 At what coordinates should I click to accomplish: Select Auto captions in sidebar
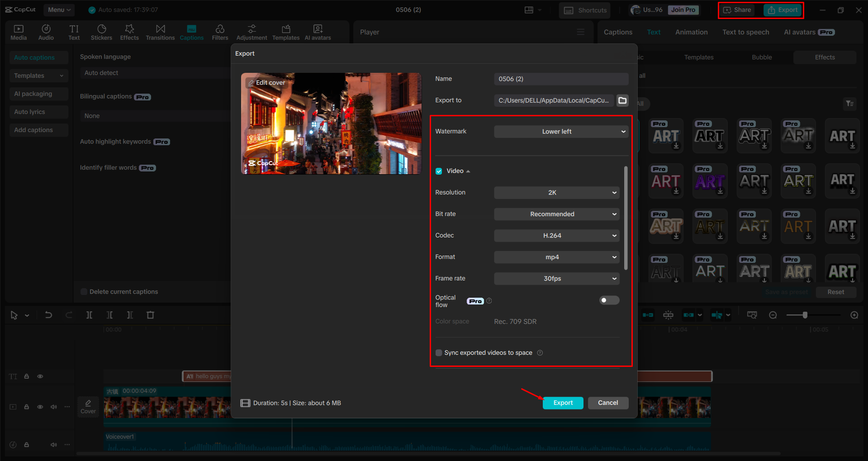pos(38,57)
